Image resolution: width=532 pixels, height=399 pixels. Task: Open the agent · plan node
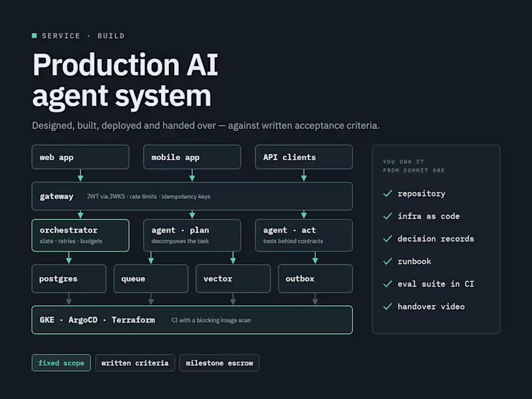coord(192,235)
